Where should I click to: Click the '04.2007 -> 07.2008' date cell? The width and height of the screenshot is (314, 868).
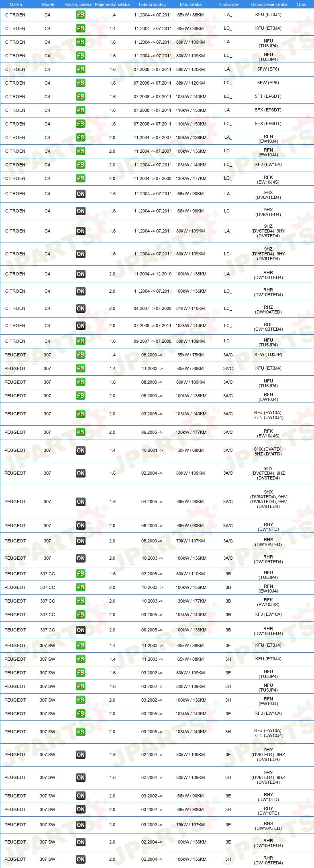pyautogui.click(x=153, y=309)
